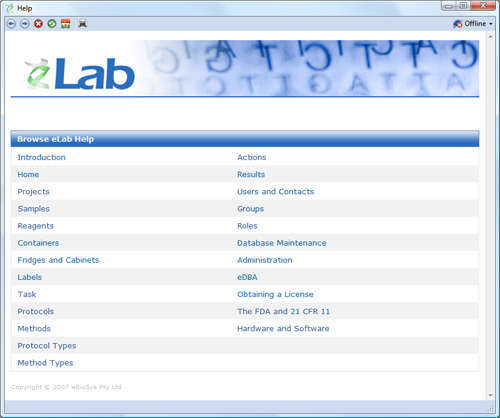View Hardware and Software help
The width and height of the screenshot is (500, 418).
pos(283,328)
